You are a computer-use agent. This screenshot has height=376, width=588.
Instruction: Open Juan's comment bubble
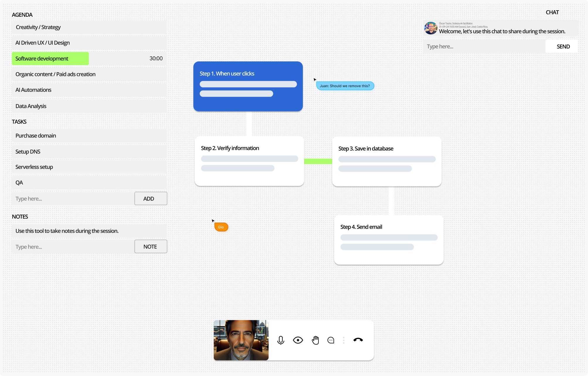click(345, 86)
